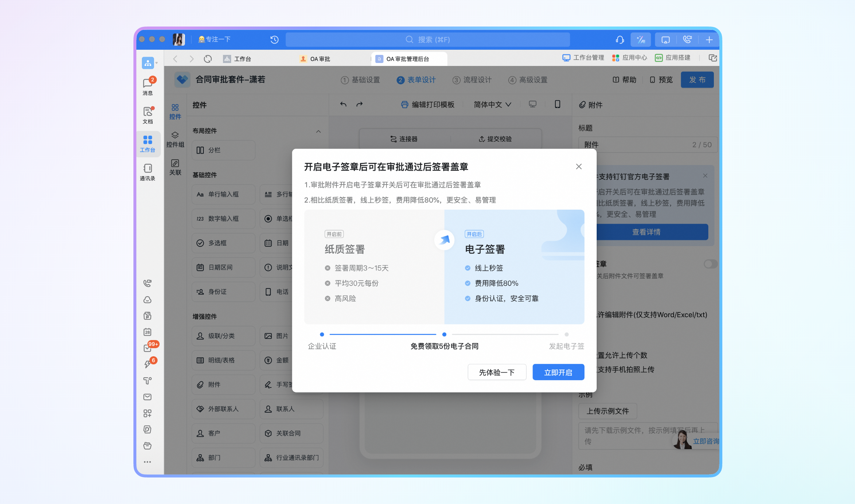Expand the organization switcher arrow in sidebar
This screenshot has width=855, height=504.
pyautogui.click(x=157, y=63)
